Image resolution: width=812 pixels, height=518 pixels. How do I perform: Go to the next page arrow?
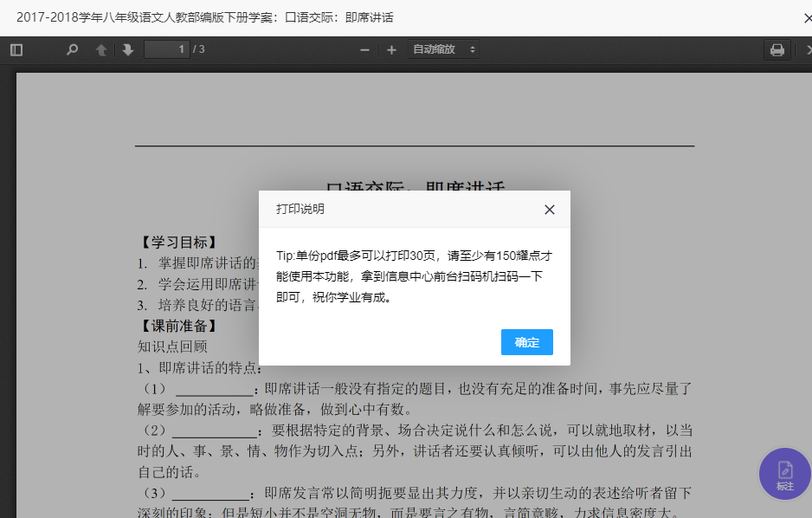tap(128, 49)
